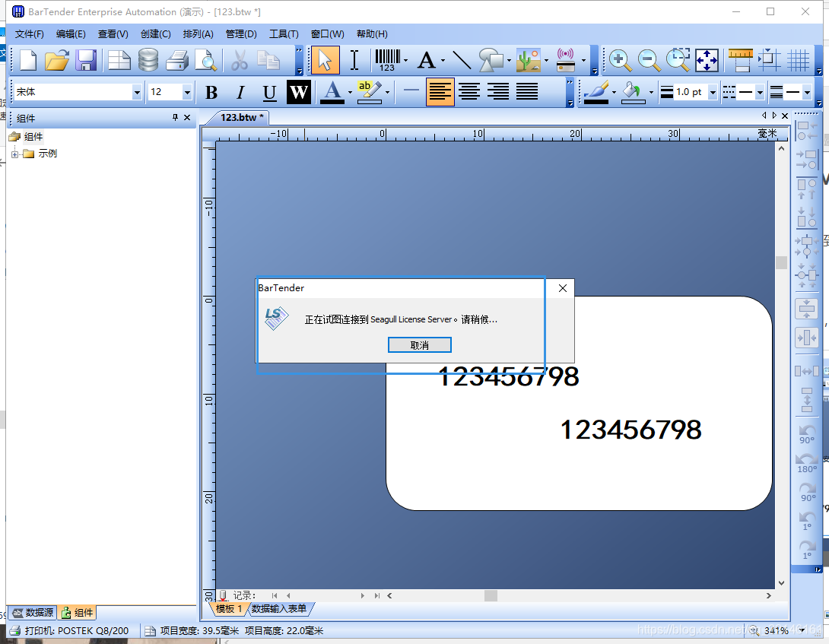Click the Zoom In magnifier
Screen dimensions: 829x644
pos(620,60)
